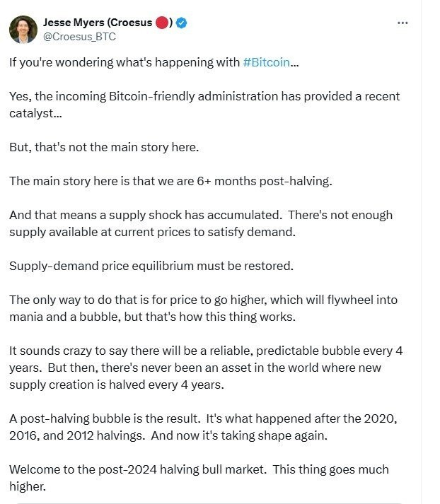Click the red circle emoji in name
The height and width of the screenshot is (504, 440).
[x=162, y=23]
